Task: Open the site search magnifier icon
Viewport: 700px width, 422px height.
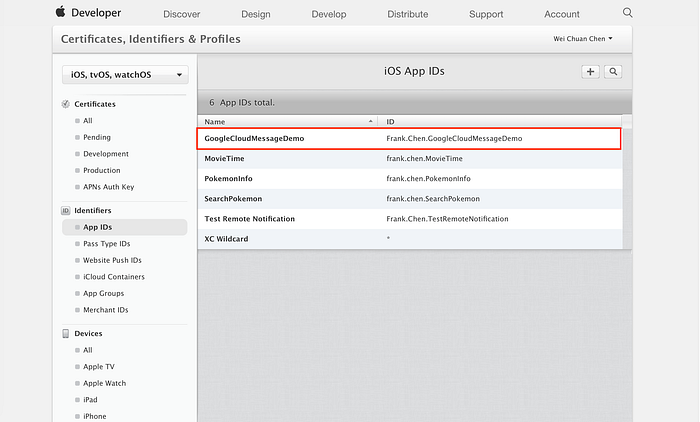Action: point(627,13)
